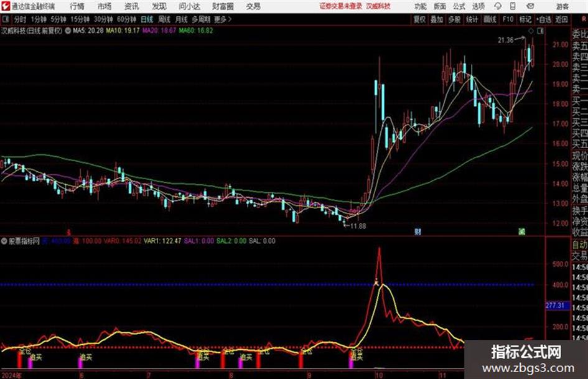
Task: Click the panel layout icon above the chart
Action: 540,31
